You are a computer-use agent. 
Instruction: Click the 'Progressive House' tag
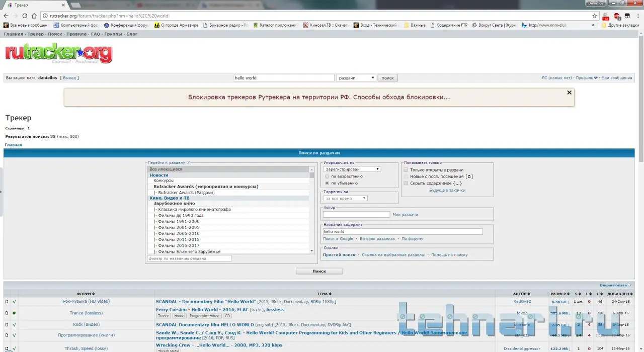205,316
